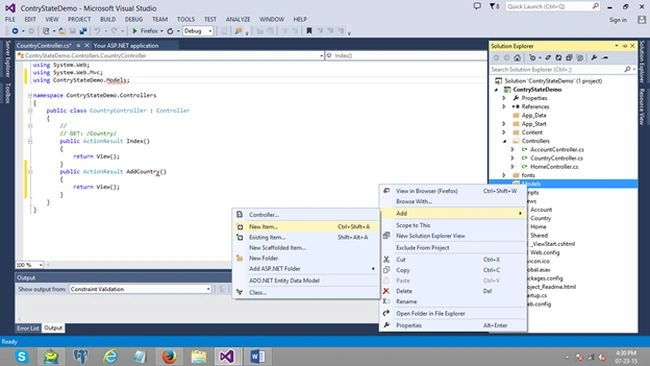Click the Refresh browser toolbar icon
This screenshot has width=650, height=366.
pyautogui.click(x=170, y=31)
